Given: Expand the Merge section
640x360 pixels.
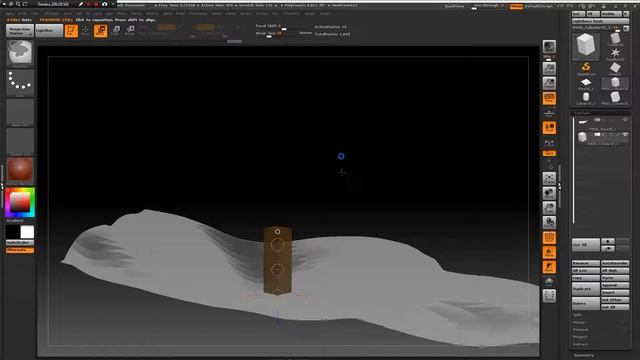Looking at the screenshot, I should pos(579,322).
